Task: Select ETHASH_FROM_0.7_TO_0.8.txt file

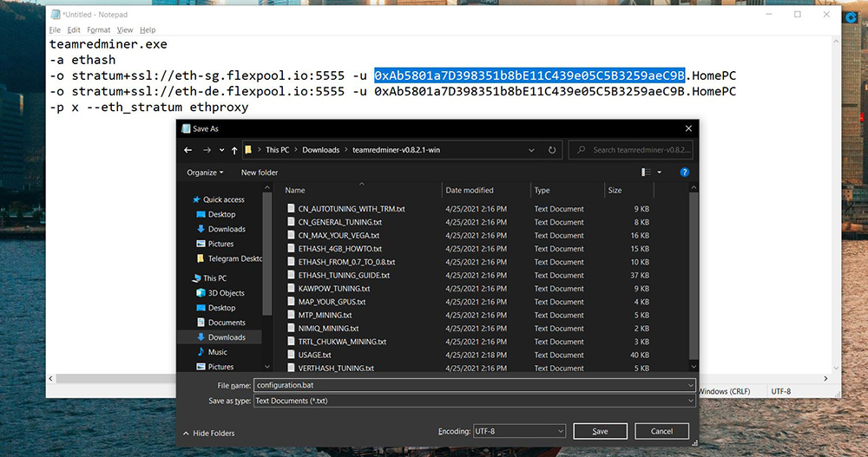Action: [x=346, y=262]
